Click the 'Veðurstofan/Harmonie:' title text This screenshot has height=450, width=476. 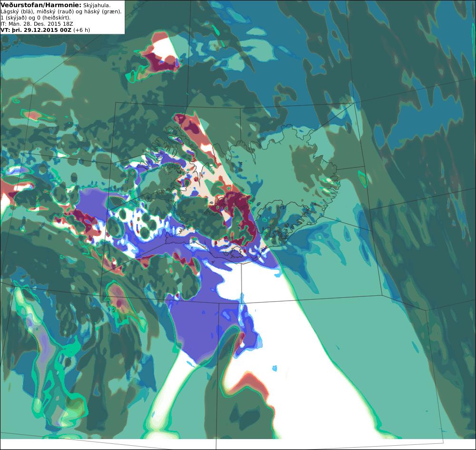coord(41,5)
